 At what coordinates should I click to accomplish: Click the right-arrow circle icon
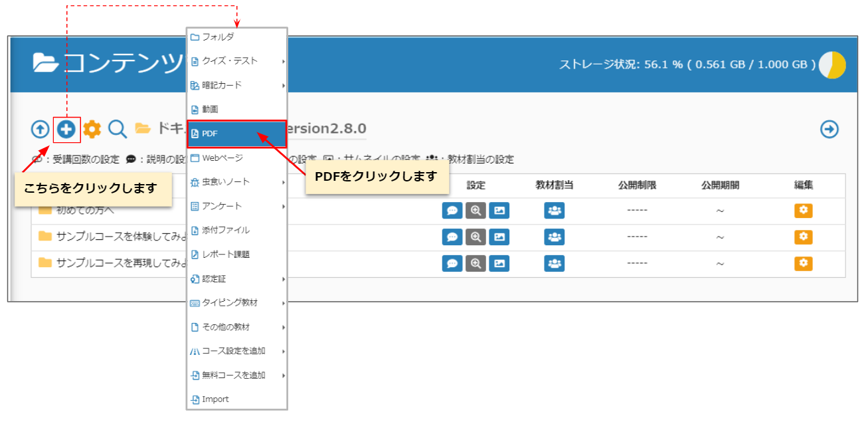tap(829, 129)
